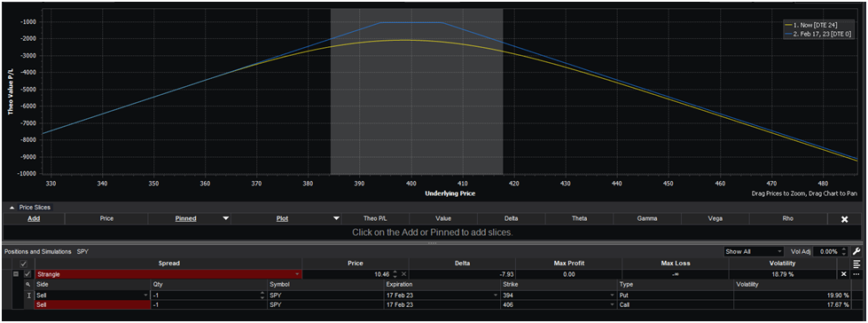Toggle the header select-all checkbox

point(23,264)
